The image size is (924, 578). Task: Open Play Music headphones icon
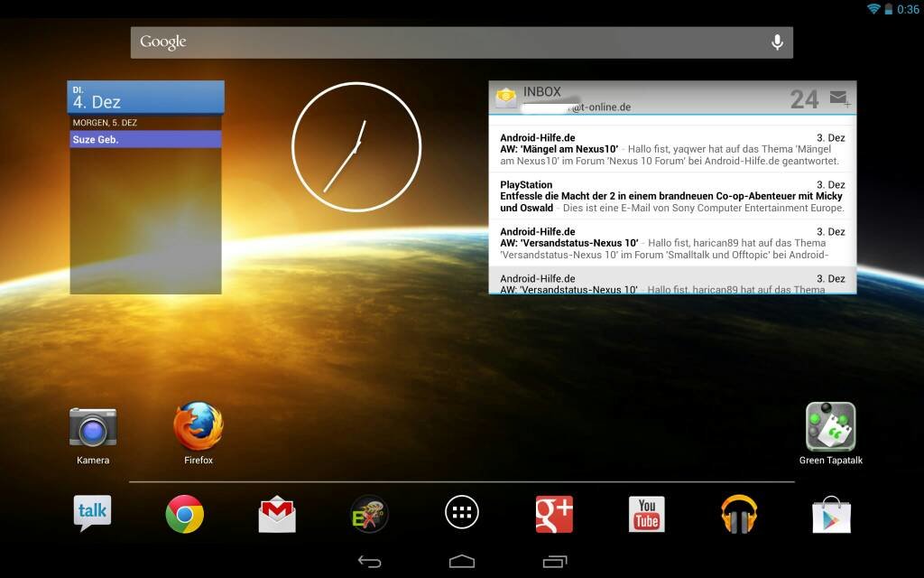[x=739, y=514]
